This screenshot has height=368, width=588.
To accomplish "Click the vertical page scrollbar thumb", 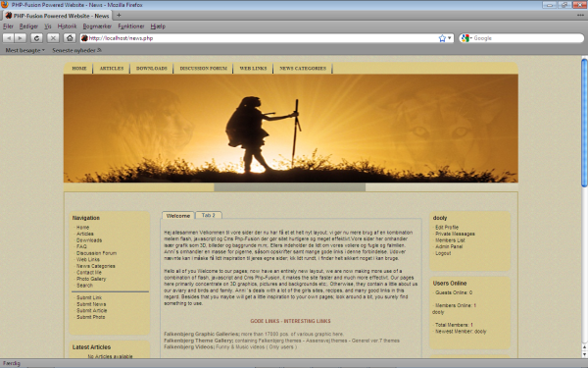I will coord(584,122).
